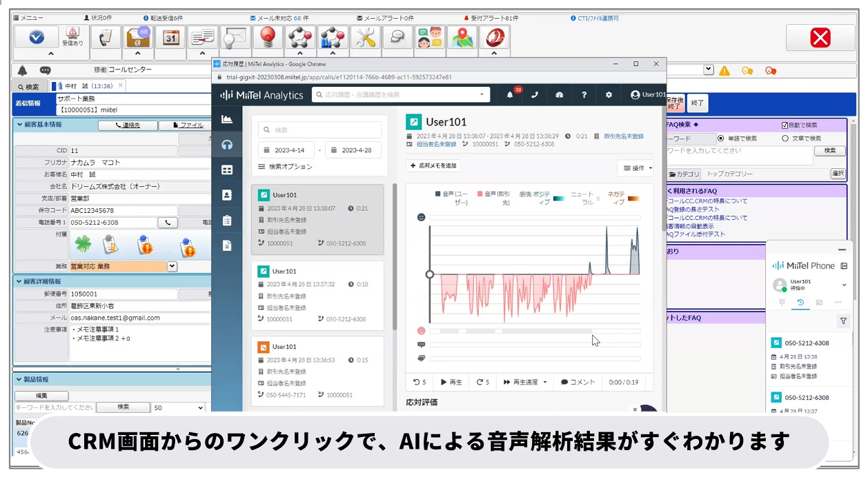
Task: Open the wrench and screwdriver tools icon
Action: (x=365, y=37)
